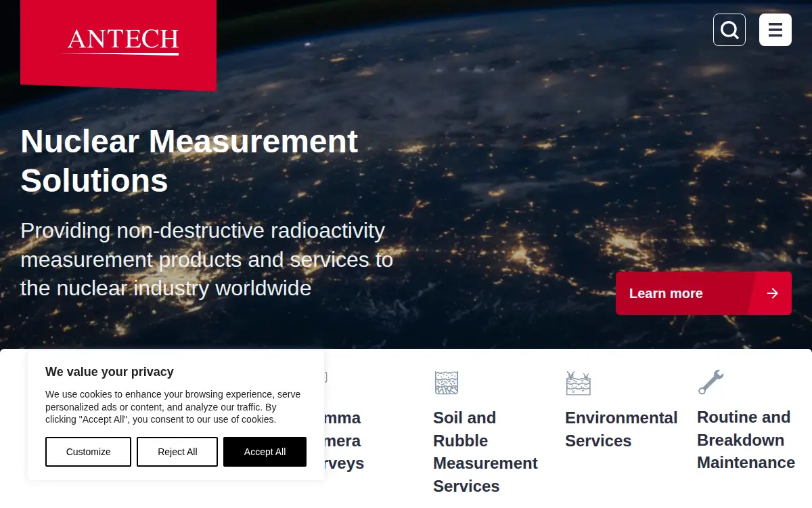Go to homepage via ANTECH logo
This screenshot has height=508, width=812.
tap(118, 45)
